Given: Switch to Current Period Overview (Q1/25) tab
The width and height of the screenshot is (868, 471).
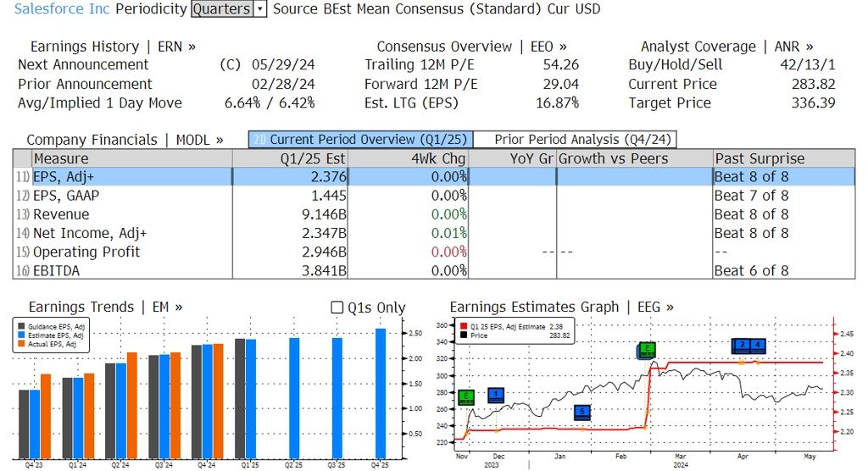Looking at the screenshot, I should point(361,140).
